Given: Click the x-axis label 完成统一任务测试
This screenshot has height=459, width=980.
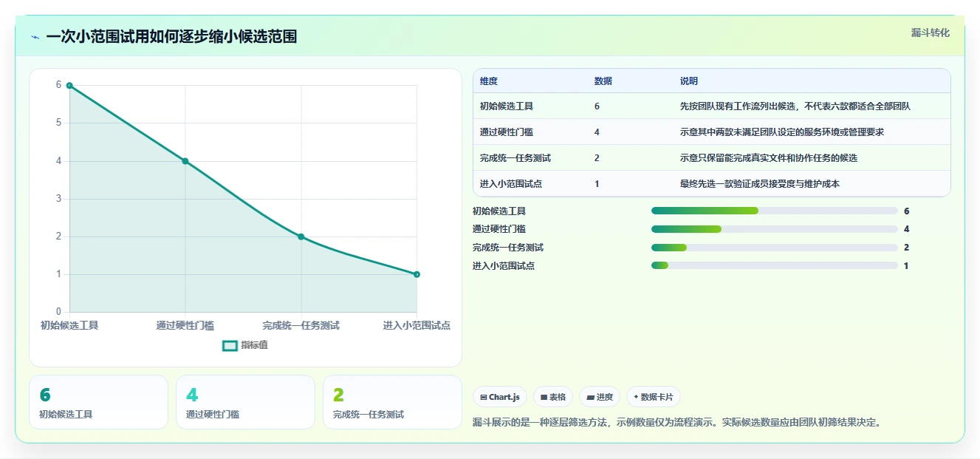Looking at the screenshot, I should [x=301, y=325].
